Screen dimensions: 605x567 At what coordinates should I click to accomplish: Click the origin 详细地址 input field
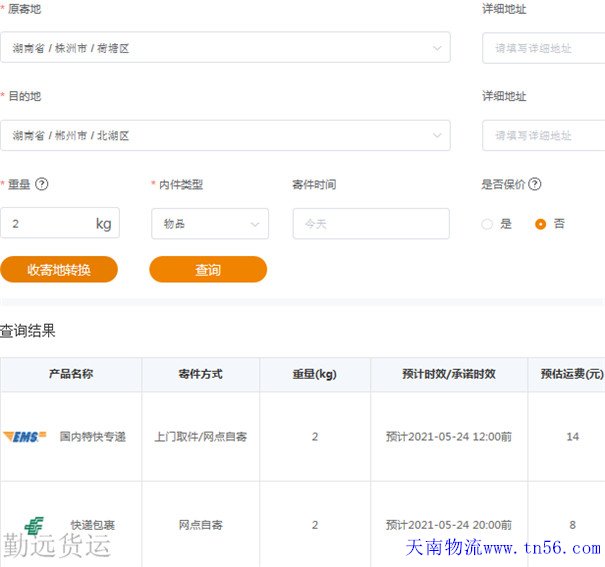[545, 48]
